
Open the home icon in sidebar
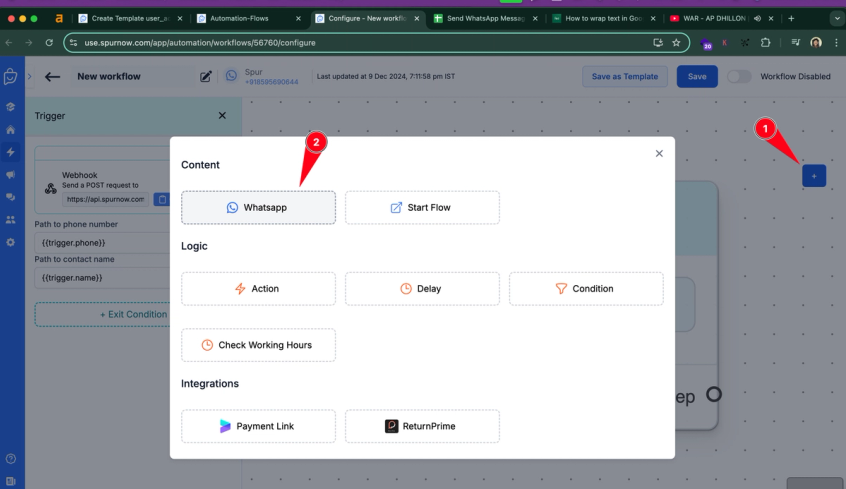coord(10,130)
